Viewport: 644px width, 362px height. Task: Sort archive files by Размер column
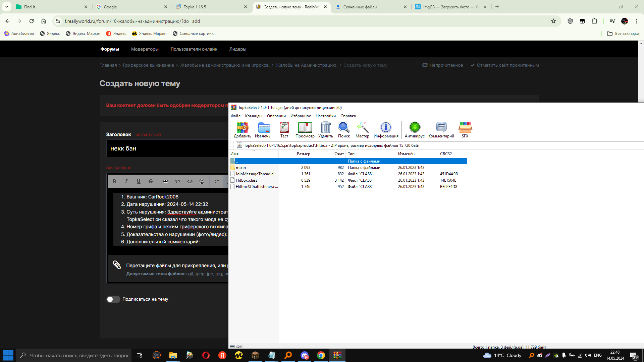point(295,154)
